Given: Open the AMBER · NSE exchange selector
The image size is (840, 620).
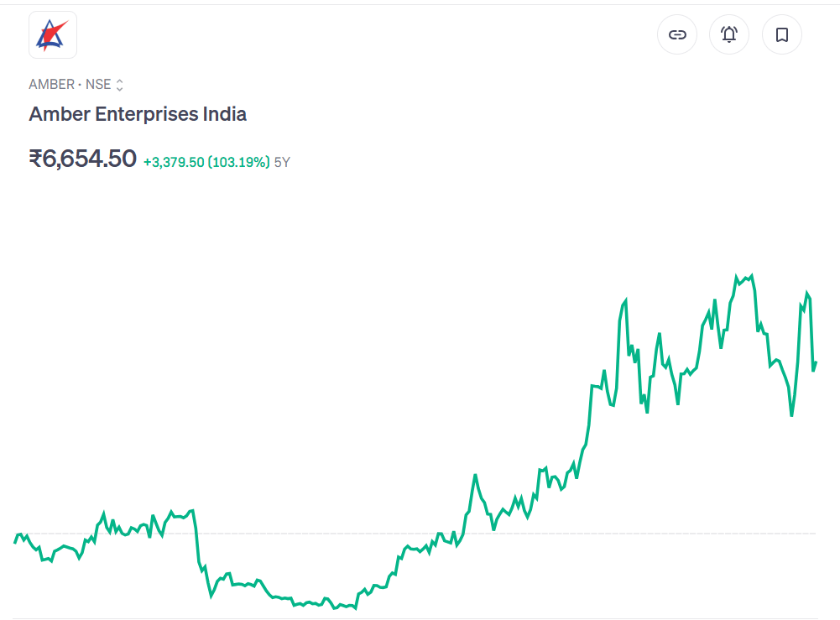Looking at the screenshot, I should 76,85.
